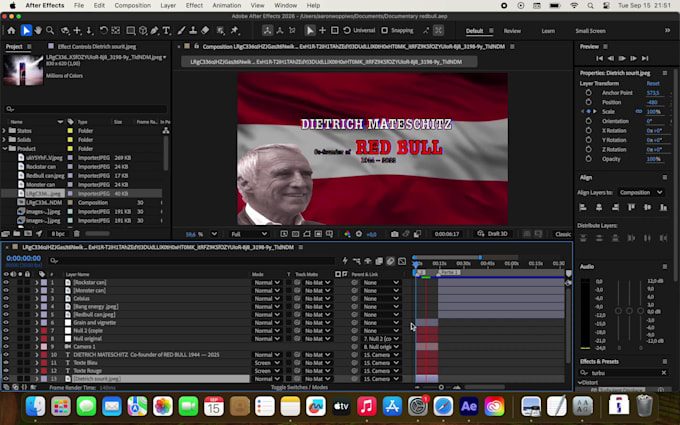Toggle timeline motion blur enable icon

tap(390, 261)
